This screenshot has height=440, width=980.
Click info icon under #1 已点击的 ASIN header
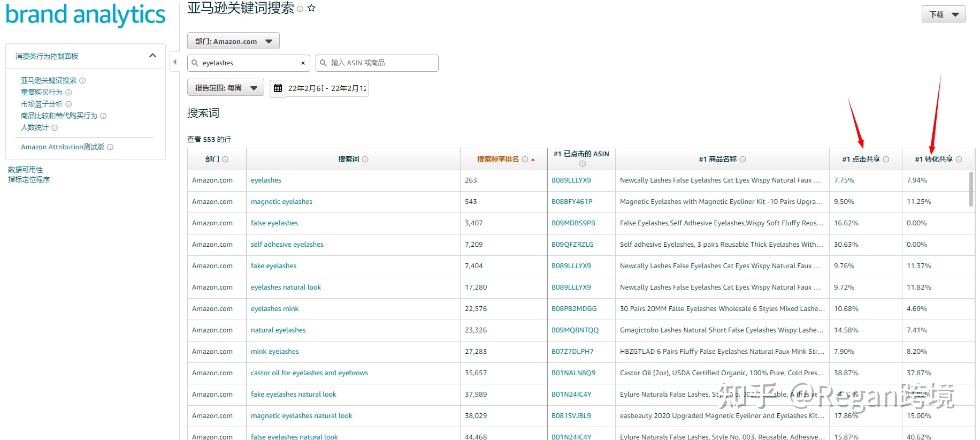[x=582, y=164]
